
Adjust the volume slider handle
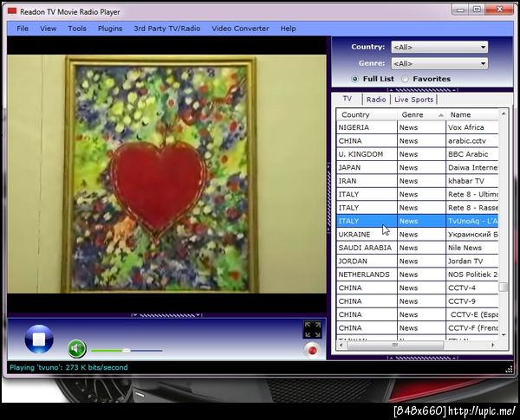(126, 351)
